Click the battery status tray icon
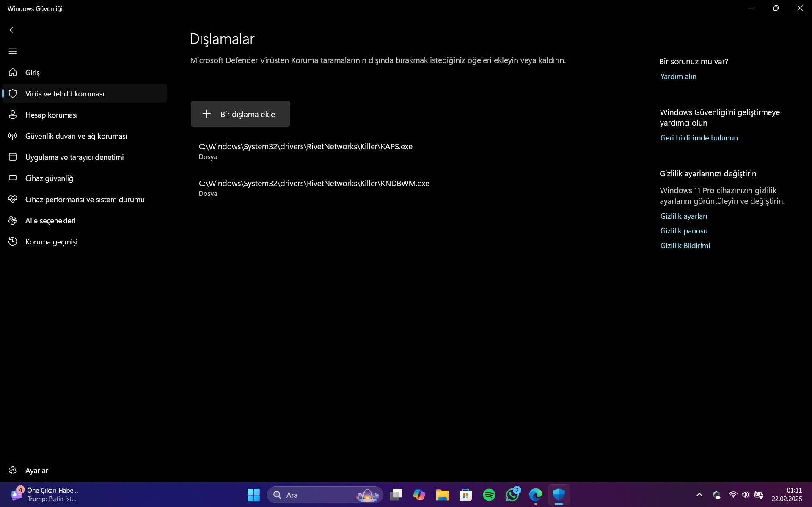Viewport: 812px width, 507px height. (x=759, y=495)
